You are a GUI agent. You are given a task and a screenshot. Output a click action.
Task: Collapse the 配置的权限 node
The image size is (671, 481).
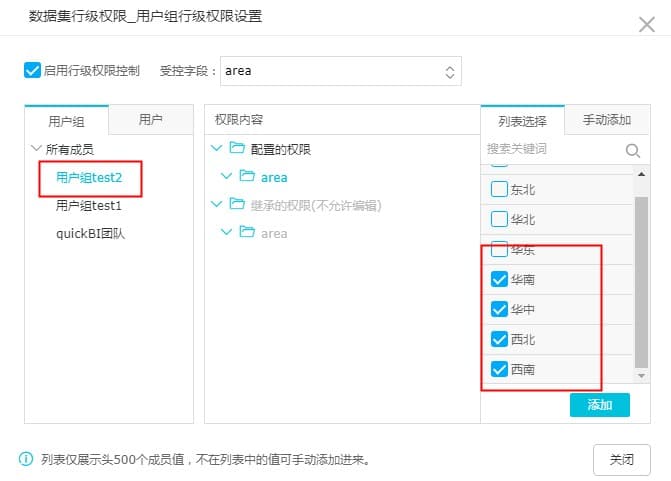(x=216, y=149)
